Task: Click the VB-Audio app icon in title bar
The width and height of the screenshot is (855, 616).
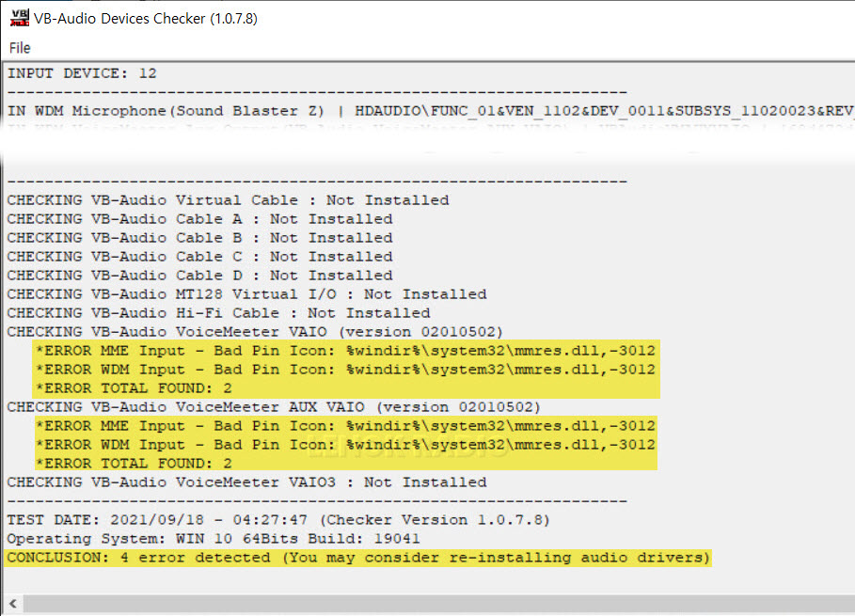Action: coord(20,18)
